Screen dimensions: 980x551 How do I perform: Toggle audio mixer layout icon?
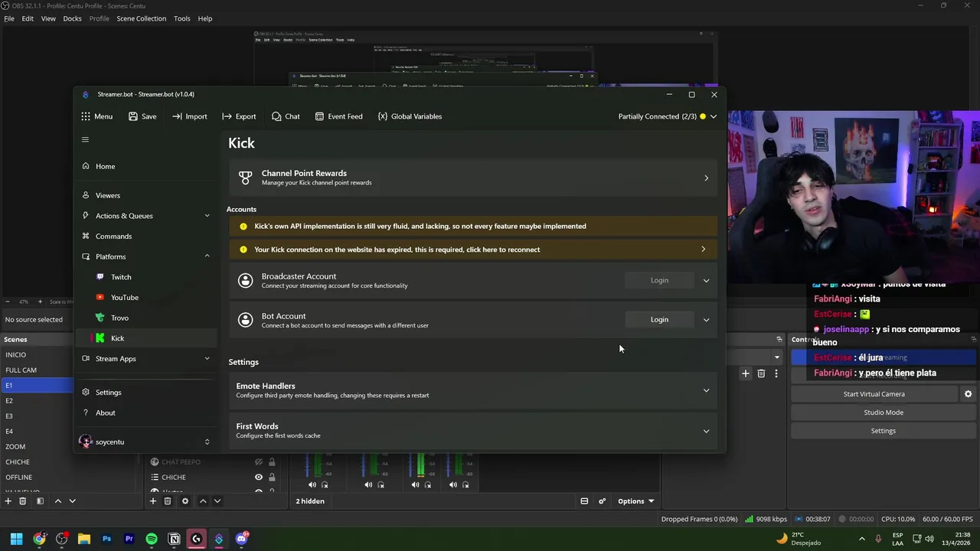(584, 501)
